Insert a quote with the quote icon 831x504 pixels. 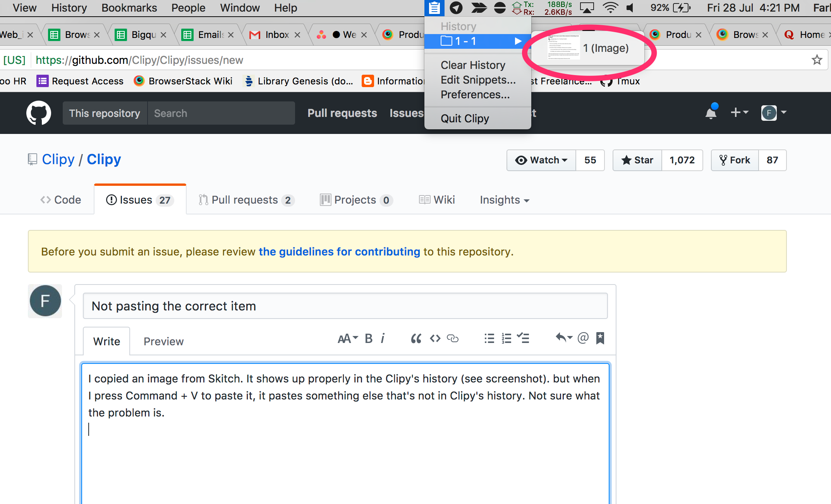coord(416,339)
